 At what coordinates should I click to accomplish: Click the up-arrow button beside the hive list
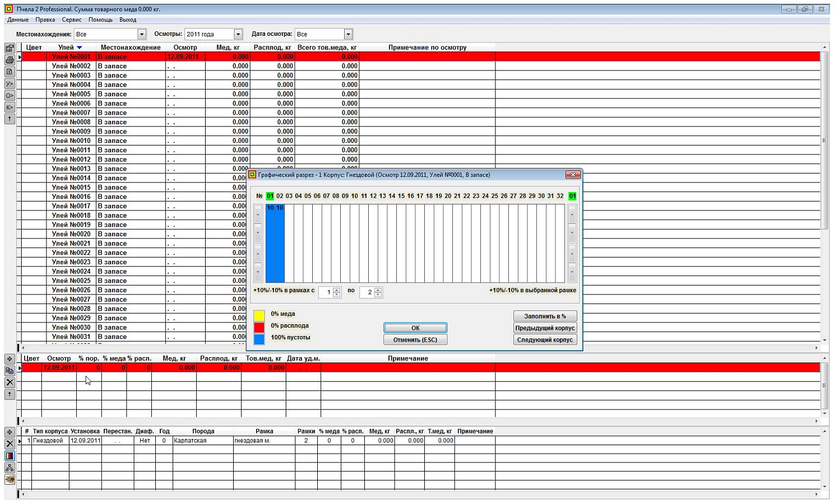pos(10,119)
